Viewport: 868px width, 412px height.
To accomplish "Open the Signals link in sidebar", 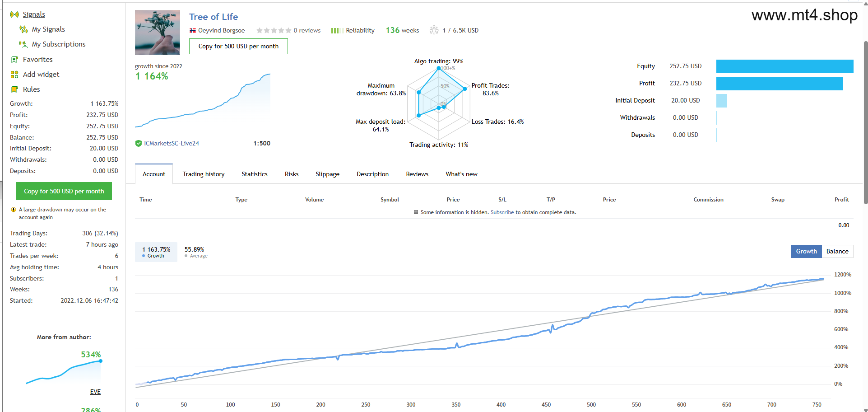I will 34,14.
